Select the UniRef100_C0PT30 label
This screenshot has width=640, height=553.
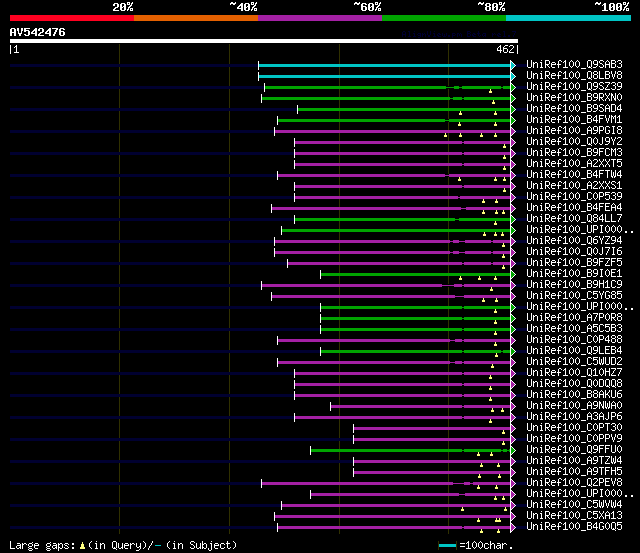(x=574, y=428)
